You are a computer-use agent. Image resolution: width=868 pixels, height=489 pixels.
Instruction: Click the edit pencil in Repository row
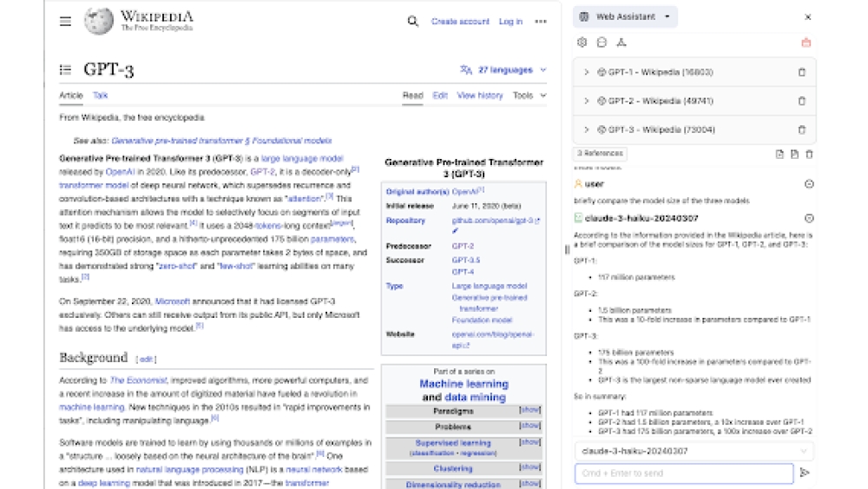455,231
